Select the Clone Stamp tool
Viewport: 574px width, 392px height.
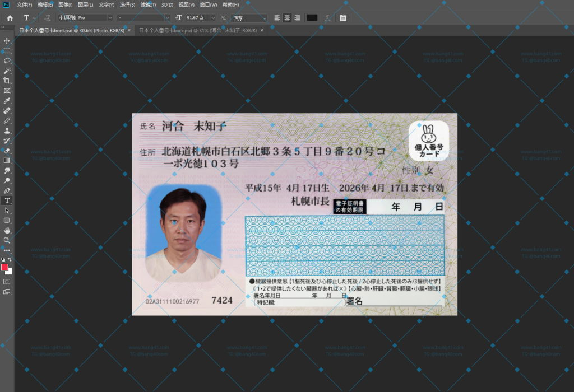tap(7, 130)
